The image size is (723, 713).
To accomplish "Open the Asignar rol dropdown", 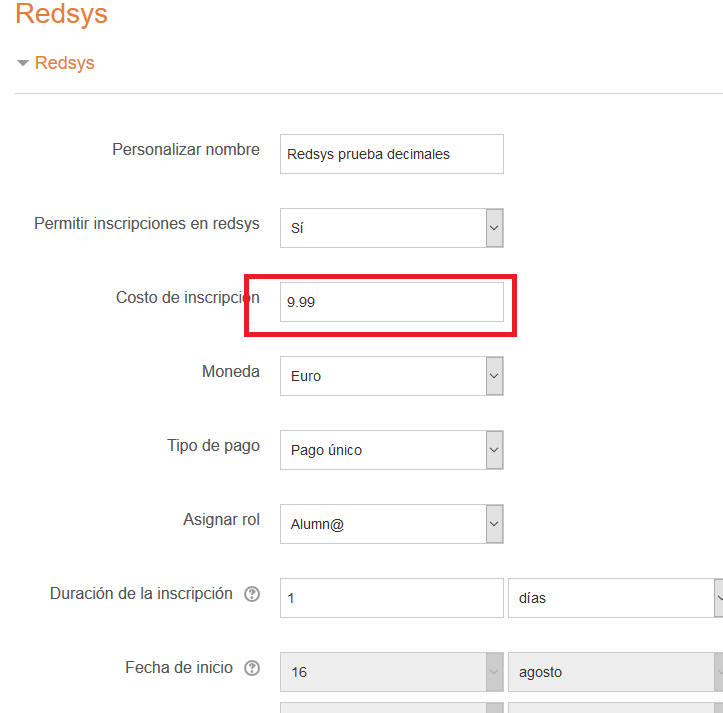I will [391, 524].
